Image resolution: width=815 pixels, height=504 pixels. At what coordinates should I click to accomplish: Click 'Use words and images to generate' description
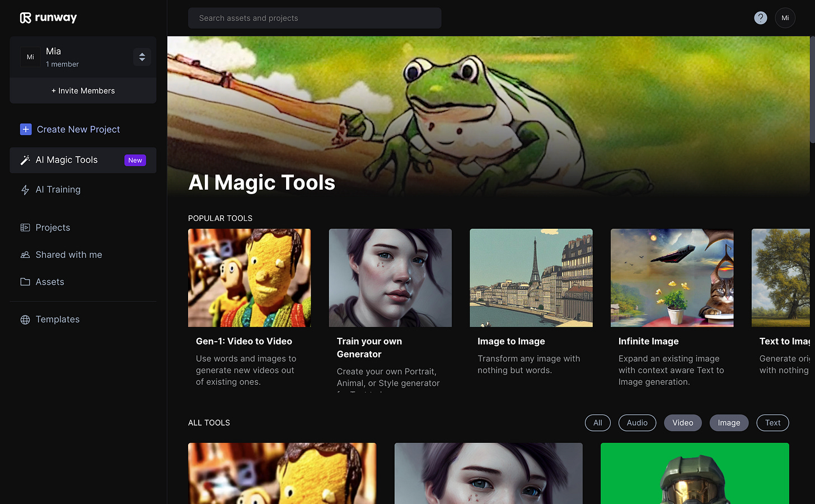(246, 370)
